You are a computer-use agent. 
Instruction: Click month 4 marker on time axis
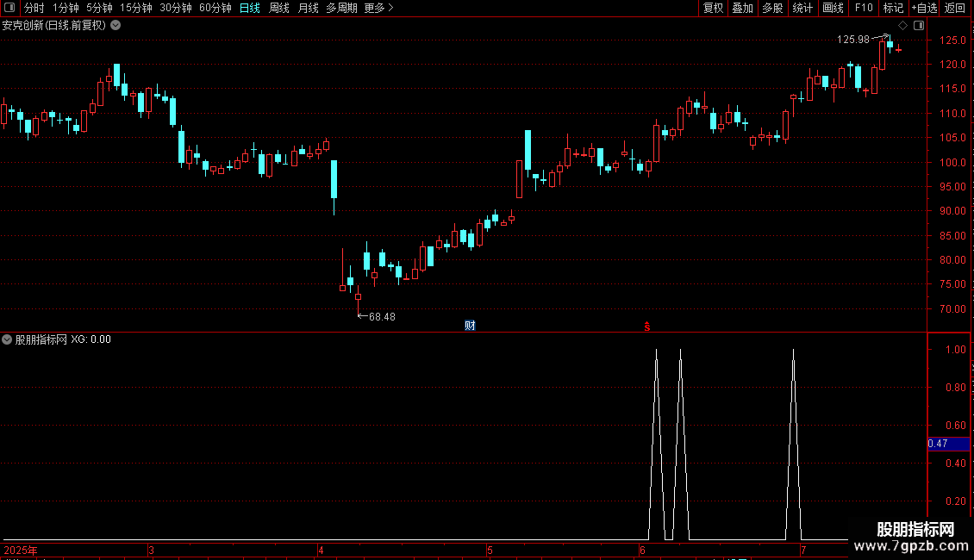click(x=321, y=550)
